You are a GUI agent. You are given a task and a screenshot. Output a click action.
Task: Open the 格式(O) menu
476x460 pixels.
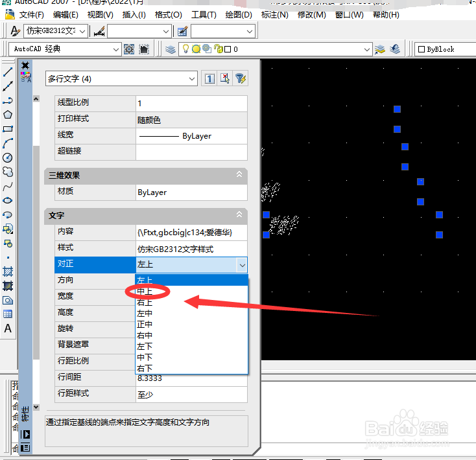coord(168,14)
